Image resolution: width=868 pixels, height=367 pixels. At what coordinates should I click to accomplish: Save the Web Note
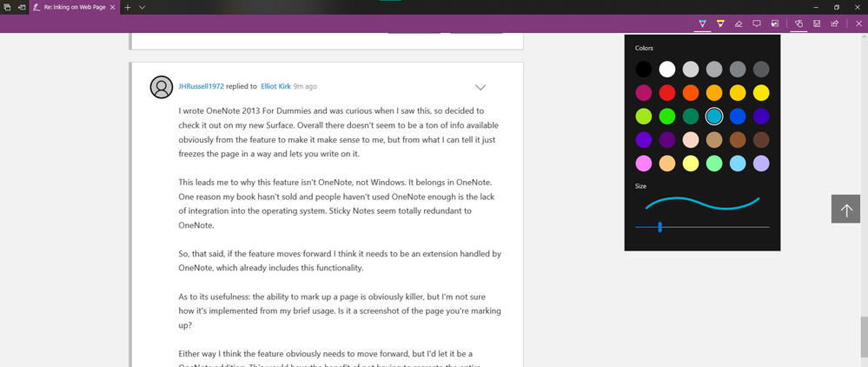point(817,23)
